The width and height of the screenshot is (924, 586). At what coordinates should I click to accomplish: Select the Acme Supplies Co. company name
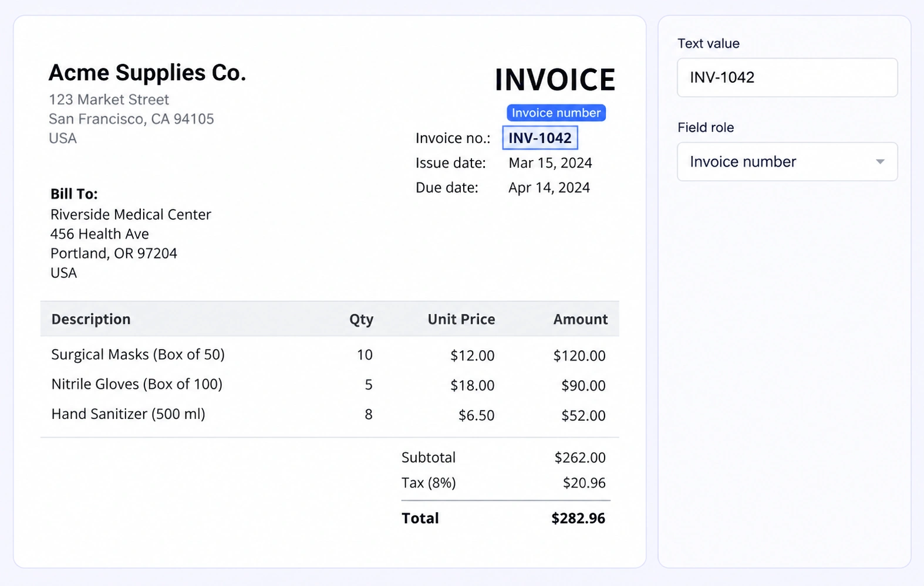click(x=147, y=73)
